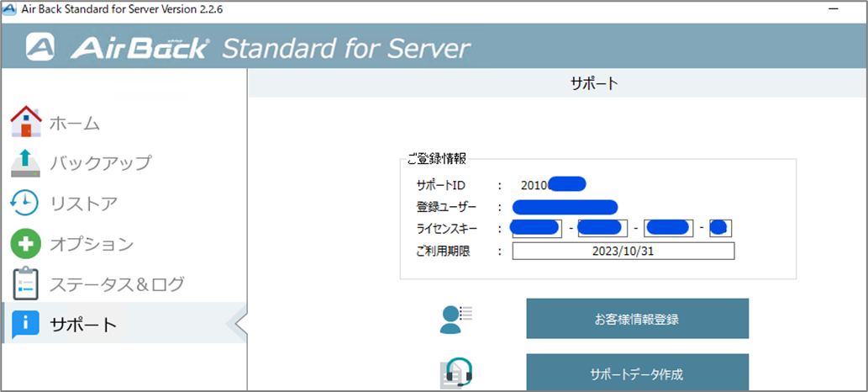This screenshot has height=392, width=868.
Task: Click the サポート page heading
Action: [x=593, y=84]
